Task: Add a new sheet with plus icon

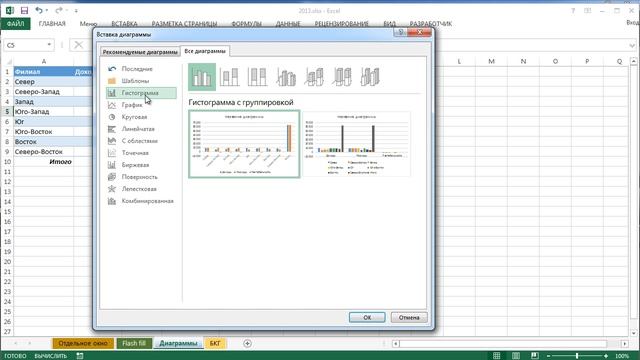Action: tap(247, 344)
